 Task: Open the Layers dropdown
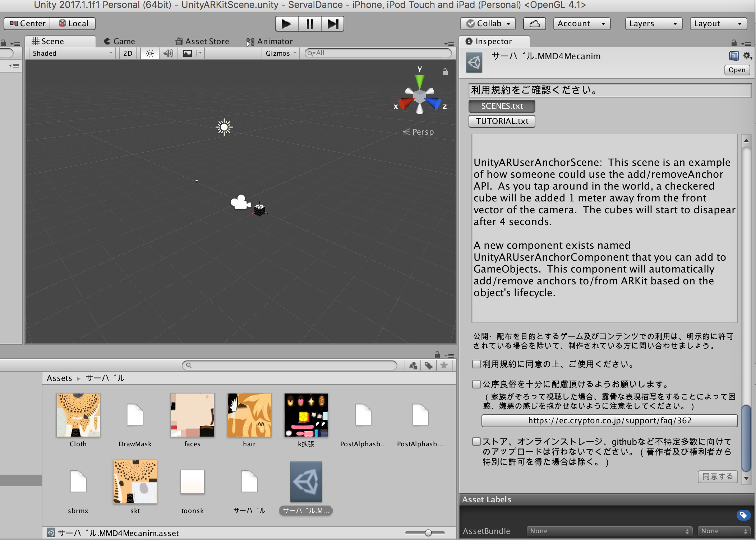pyautogui.click(x=654, y=24)
